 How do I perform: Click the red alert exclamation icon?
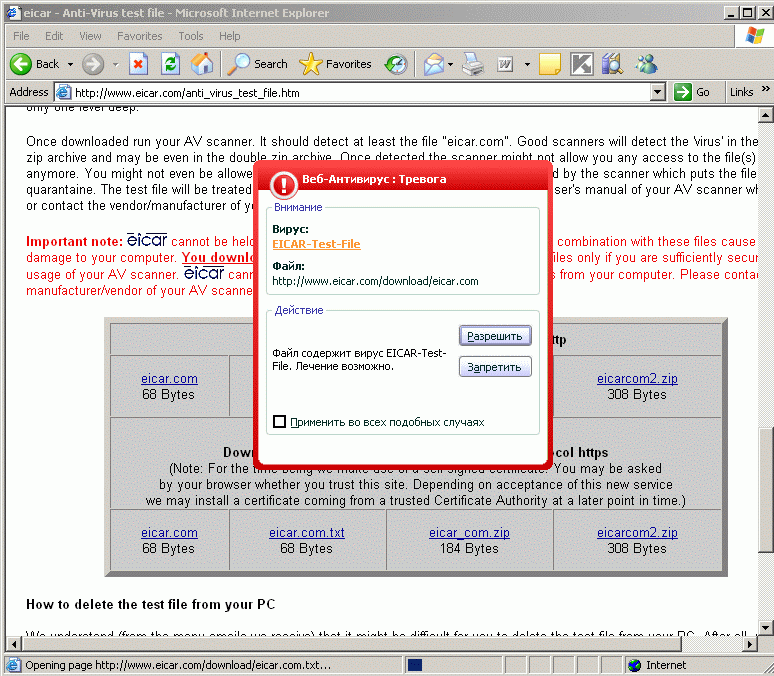283,184
